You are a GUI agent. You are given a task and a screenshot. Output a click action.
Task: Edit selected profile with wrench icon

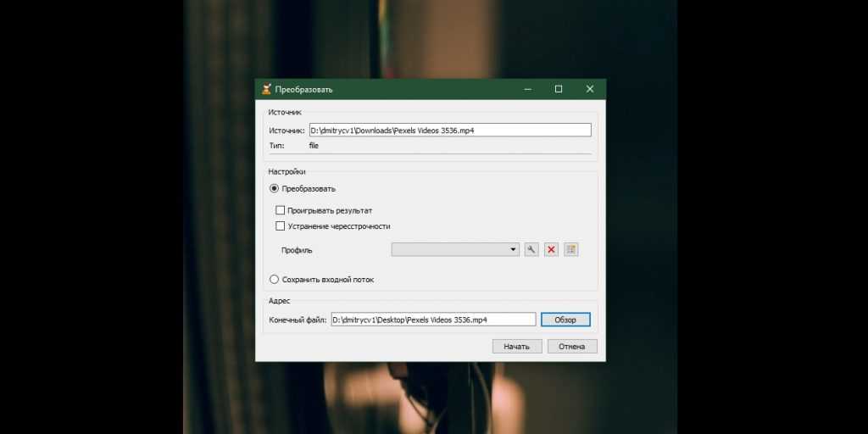[531, 249]
